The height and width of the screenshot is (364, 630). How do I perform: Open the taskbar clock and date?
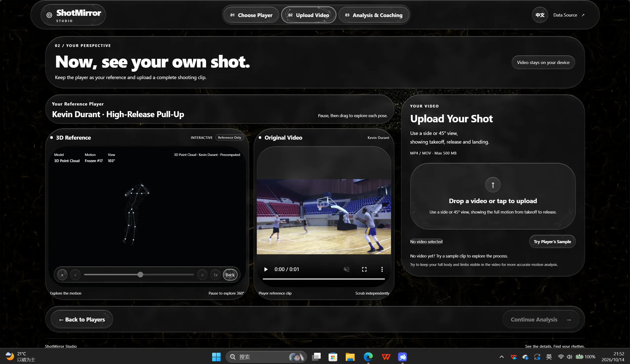point(613,357)
